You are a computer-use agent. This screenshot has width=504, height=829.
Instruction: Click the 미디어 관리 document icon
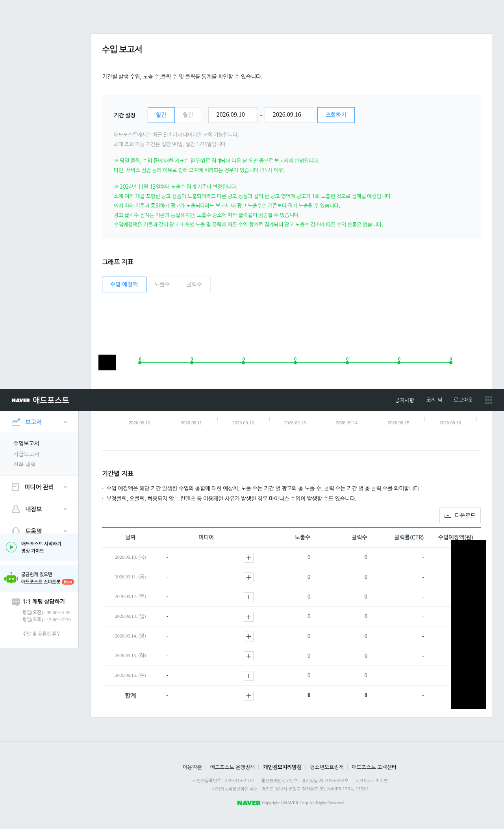15,487
